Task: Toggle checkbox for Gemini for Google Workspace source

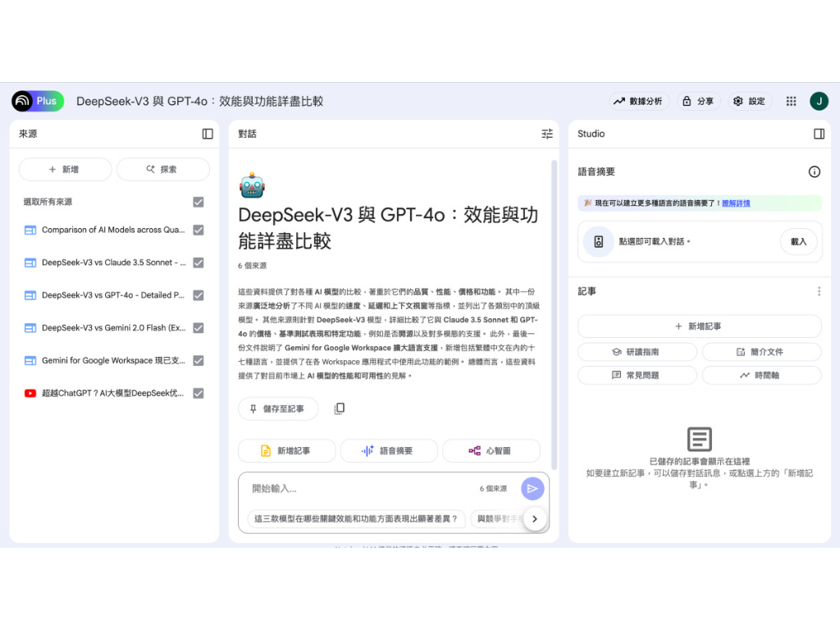Action: (x=199, y=361)
